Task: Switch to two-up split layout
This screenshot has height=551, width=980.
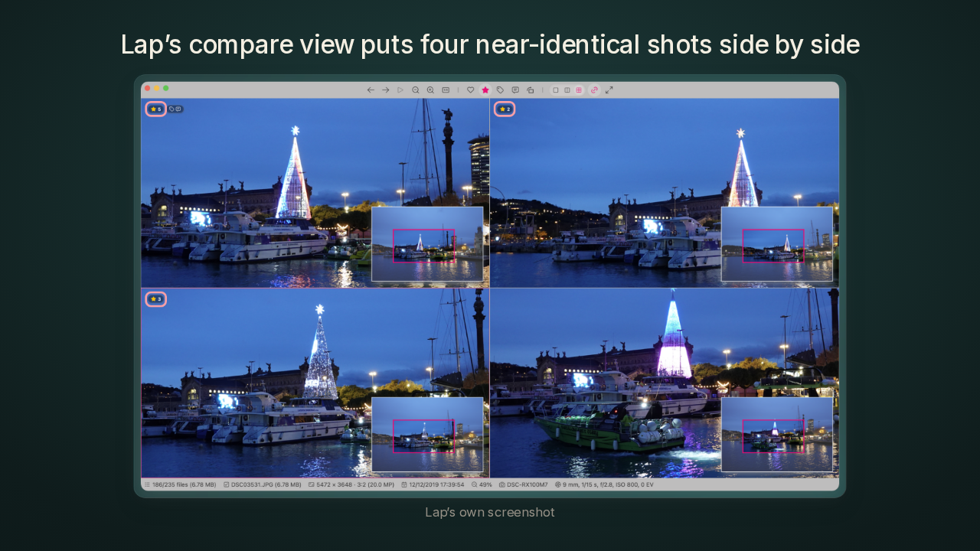Action: [x=567, y=90]
